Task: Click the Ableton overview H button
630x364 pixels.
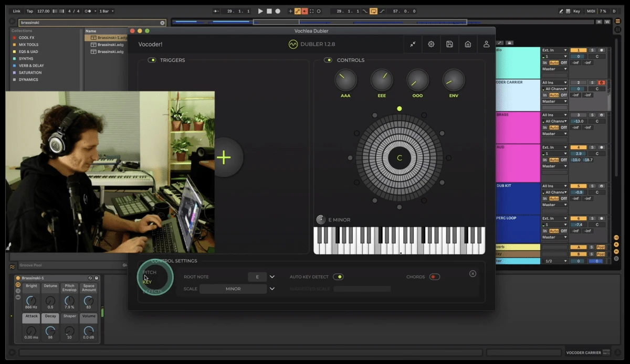Action: [599, 22]
